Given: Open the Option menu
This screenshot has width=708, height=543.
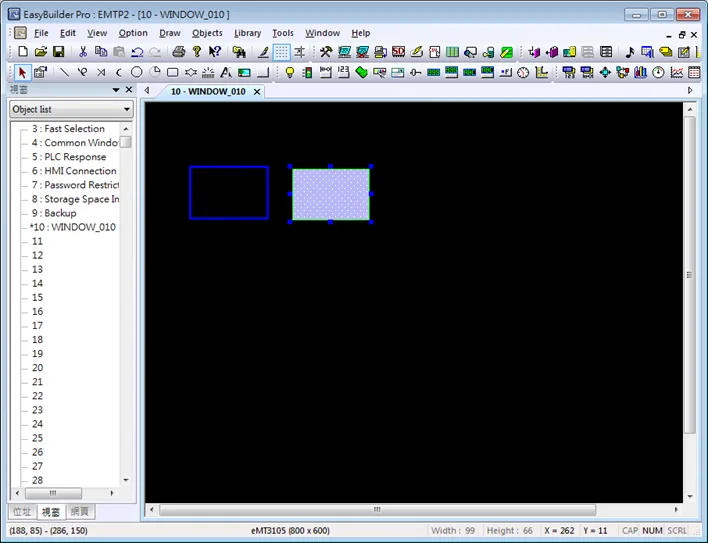Looking at the screenshot, I should [x=133, y=33].
